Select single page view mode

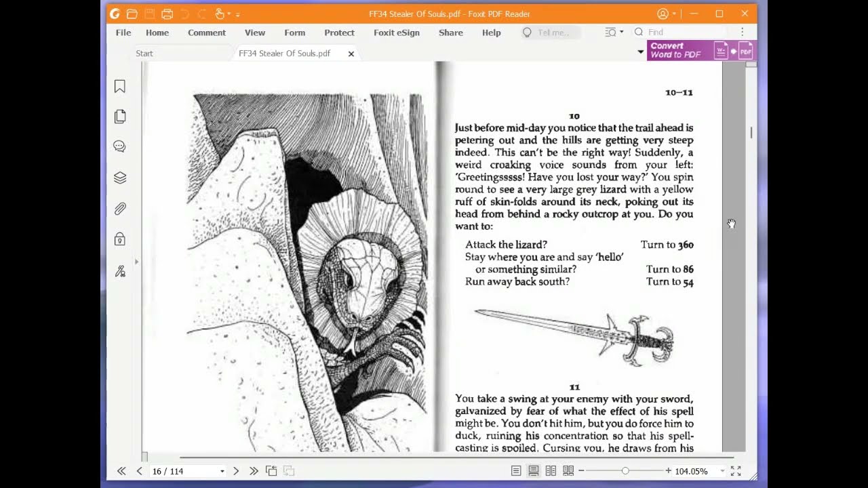tap(516, 471)
